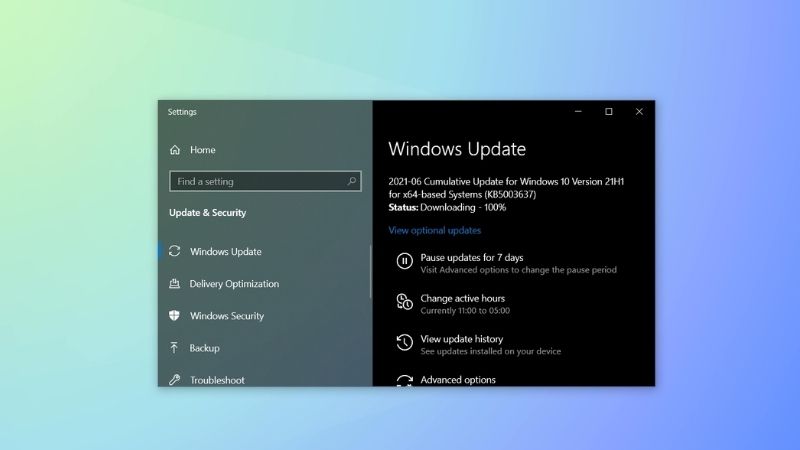Click the Windows Security shield icon
The image size is (800, 450).
[174, 315]
